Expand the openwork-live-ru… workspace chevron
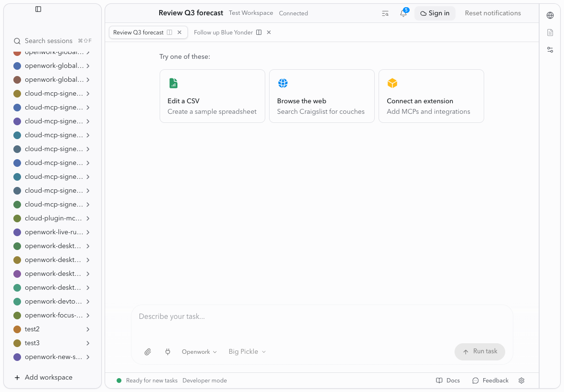Image resolution: width=564 pixels, height=392 pixels. (x=88, y=232)
